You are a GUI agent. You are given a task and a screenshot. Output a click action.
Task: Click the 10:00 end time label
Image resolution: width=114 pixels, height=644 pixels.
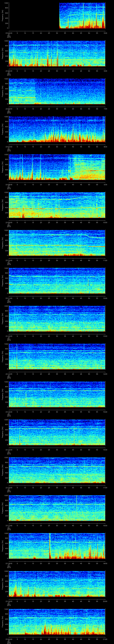pyautogui.click(x=105, y=223)
